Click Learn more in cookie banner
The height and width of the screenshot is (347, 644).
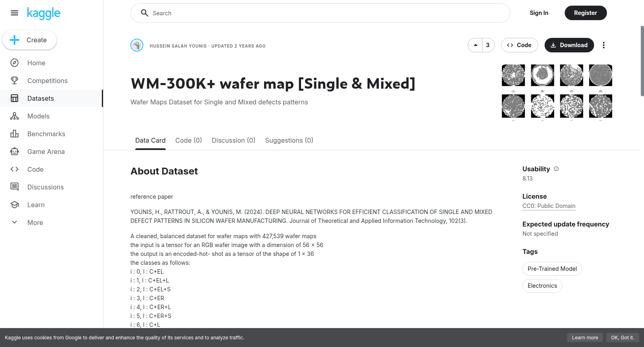pyautogui.click(x=585, y=338)
